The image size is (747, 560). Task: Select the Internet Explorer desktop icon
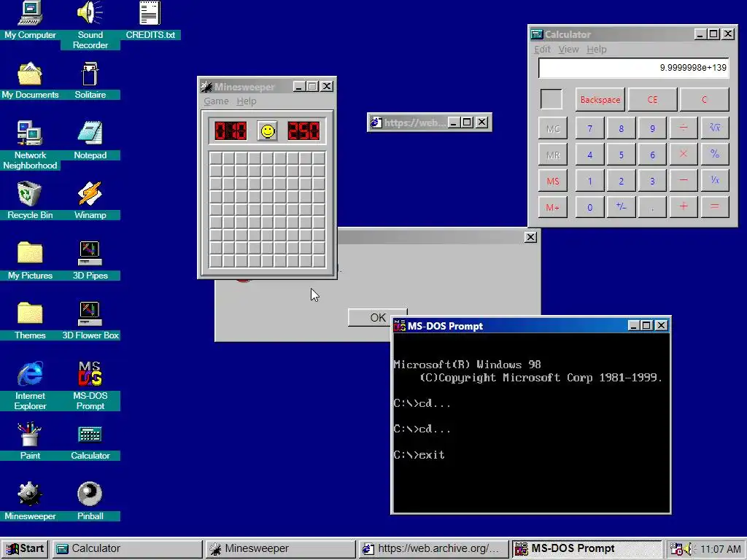click(30, 385)
